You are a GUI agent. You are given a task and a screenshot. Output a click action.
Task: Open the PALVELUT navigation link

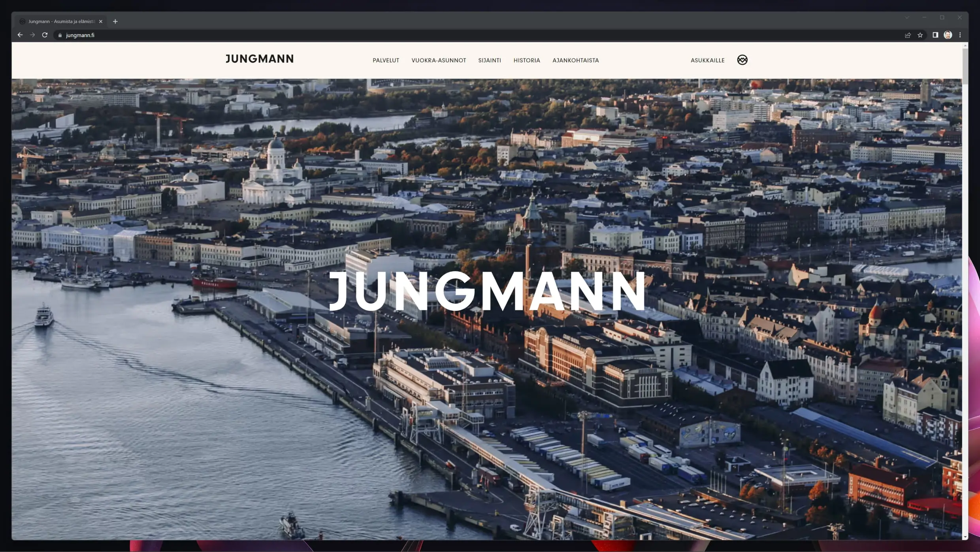(386, 60)
